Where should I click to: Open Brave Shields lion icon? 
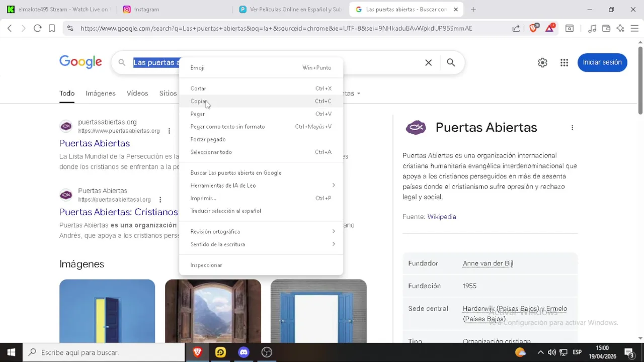(x=534, y=28)
